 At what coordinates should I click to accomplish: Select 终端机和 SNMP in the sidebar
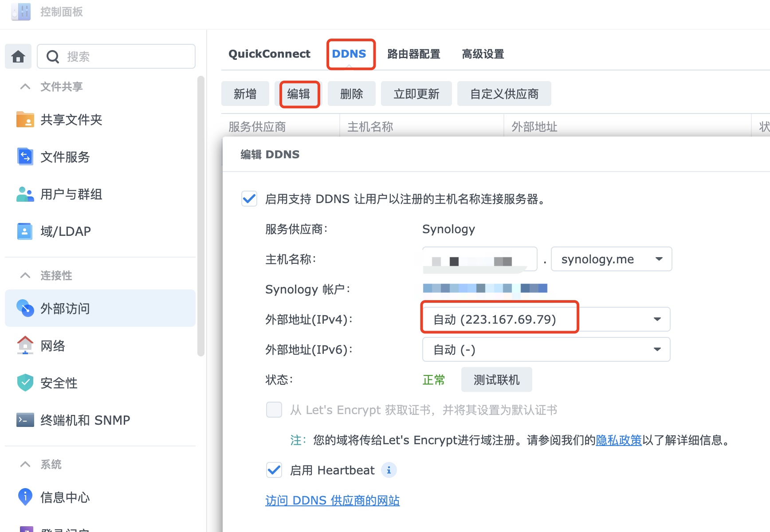[x=100, y=420]
